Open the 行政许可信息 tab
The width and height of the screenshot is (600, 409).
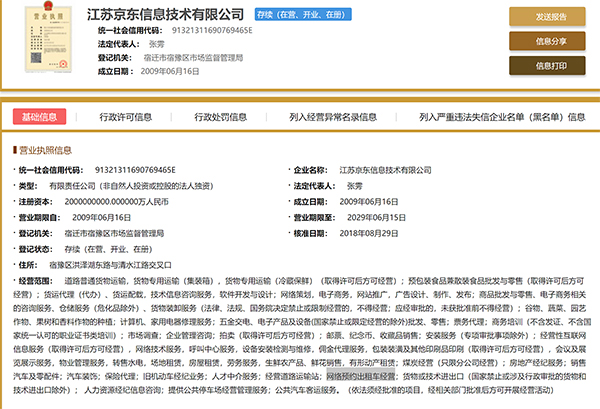[127, 116]
